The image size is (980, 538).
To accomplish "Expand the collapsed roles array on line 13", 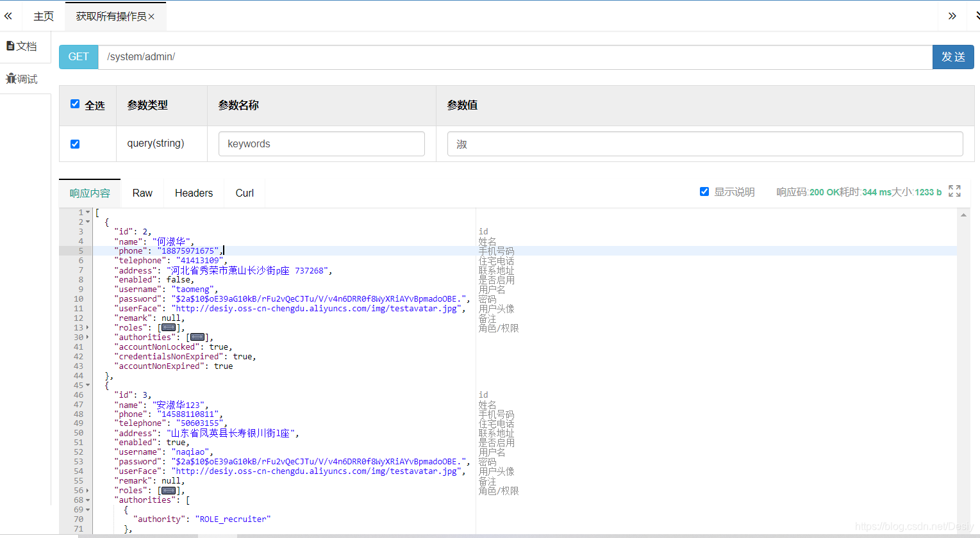I will [x=86, y=327].
